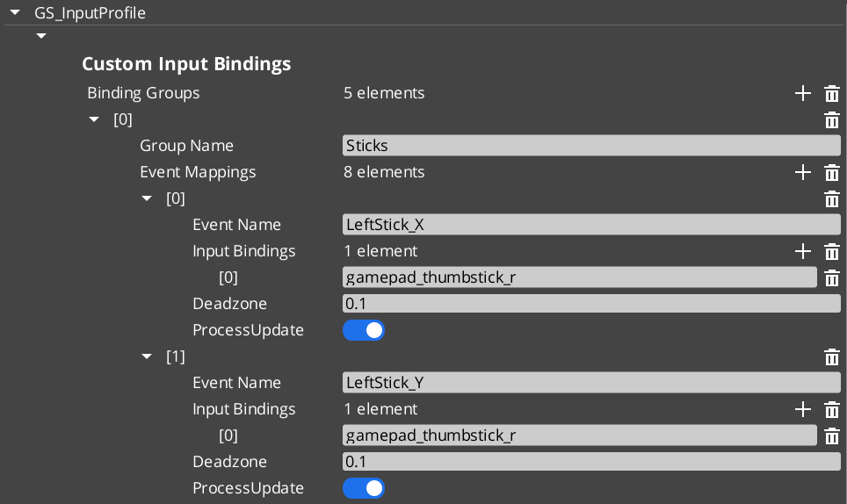Add input binding for LeftStick_X
847x504 pixels.
point(803,251)
